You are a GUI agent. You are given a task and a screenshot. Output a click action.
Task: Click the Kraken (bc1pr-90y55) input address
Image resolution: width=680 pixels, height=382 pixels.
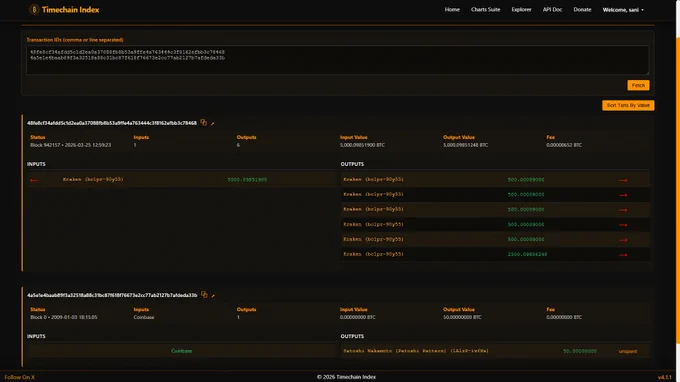tap(93, 179)
